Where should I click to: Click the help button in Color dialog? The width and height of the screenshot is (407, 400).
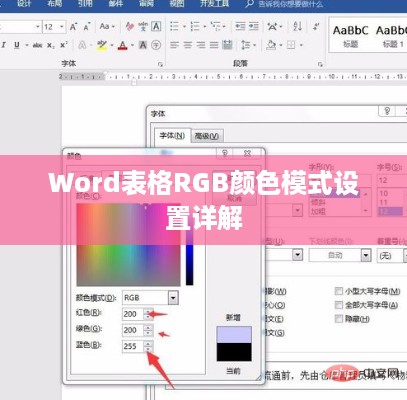225,153
